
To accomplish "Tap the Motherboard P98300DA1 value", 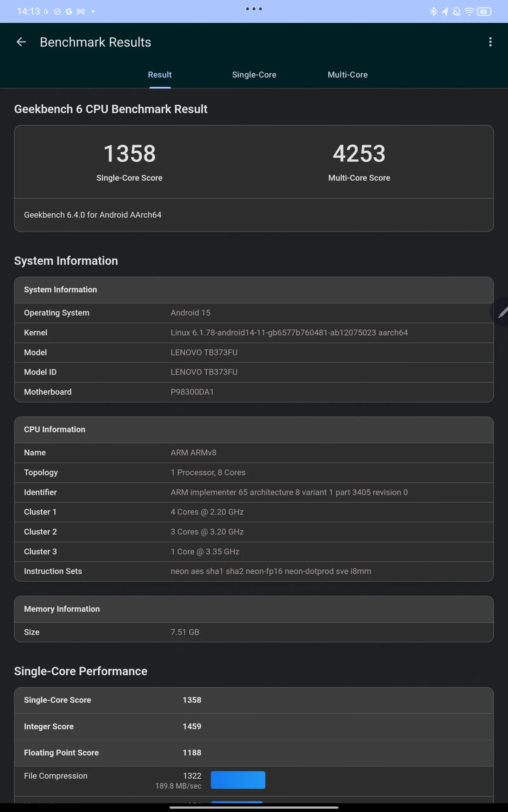I will (x=192, y=392).
